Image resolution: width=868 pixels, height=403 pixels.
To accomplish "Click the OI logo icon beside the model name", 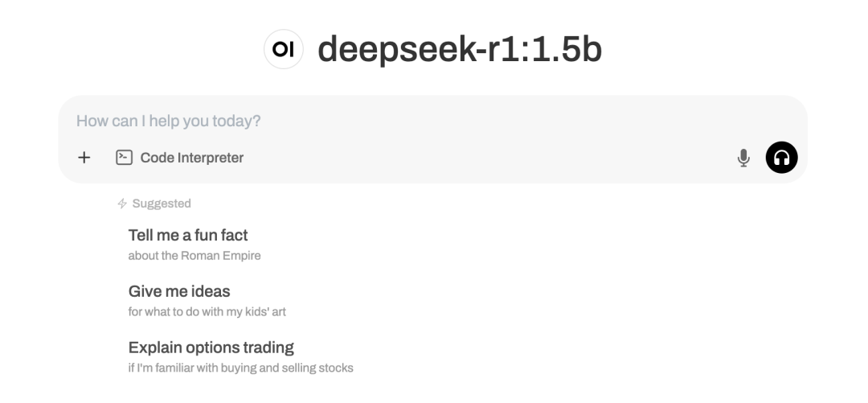I will pos(284,50).
